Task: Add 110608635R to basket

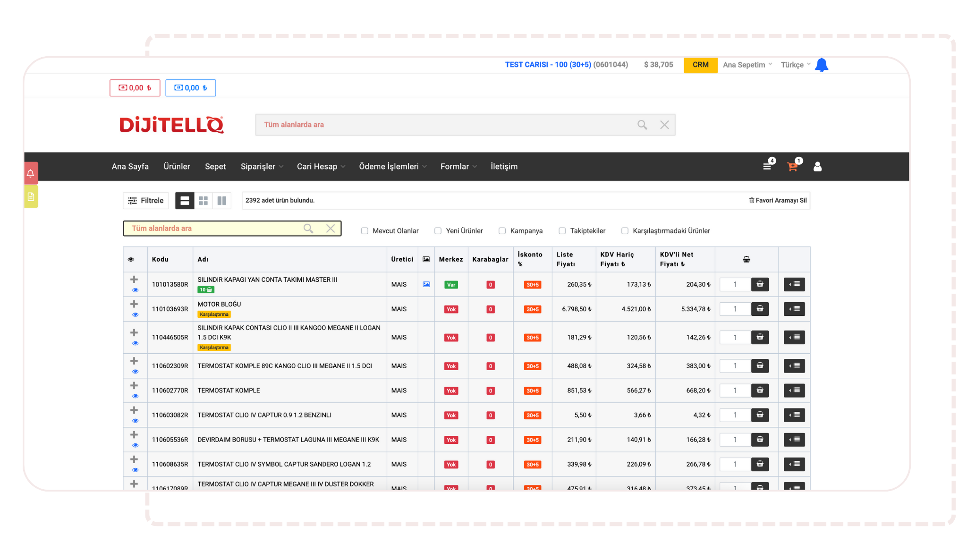Action: [760, 464]
